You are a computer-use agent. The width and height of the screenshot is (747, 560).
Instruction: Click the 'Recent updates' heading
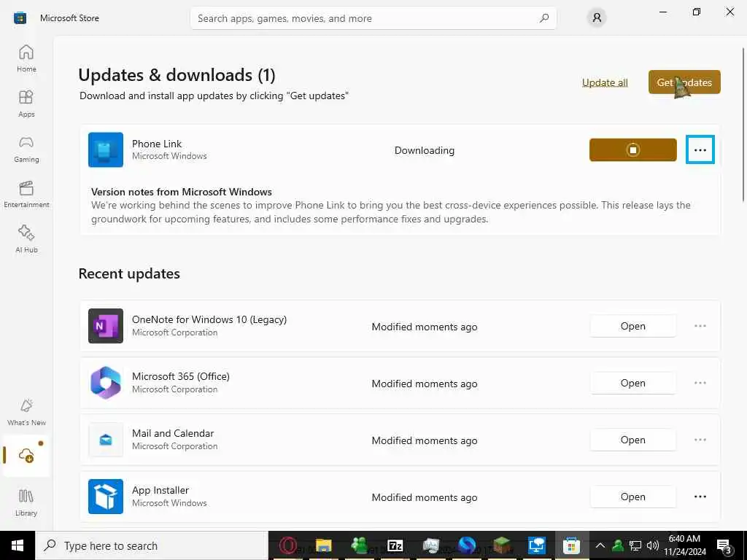pos(129,274)
